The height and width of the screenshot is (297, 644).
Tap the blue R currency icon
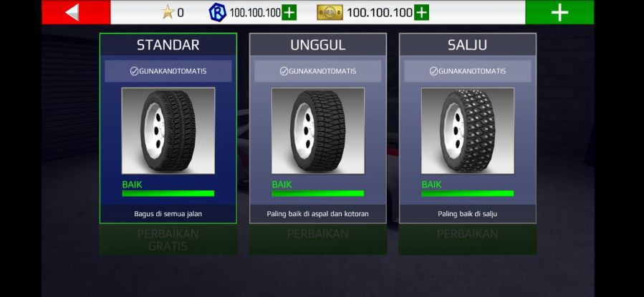point(218,12)
